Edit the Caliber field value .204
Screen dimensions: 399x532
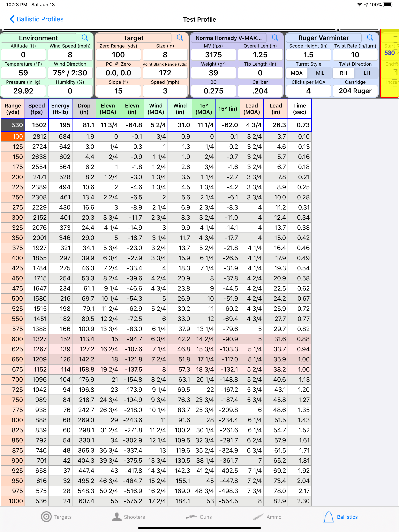pyautogui.click(x=260, y=91)
